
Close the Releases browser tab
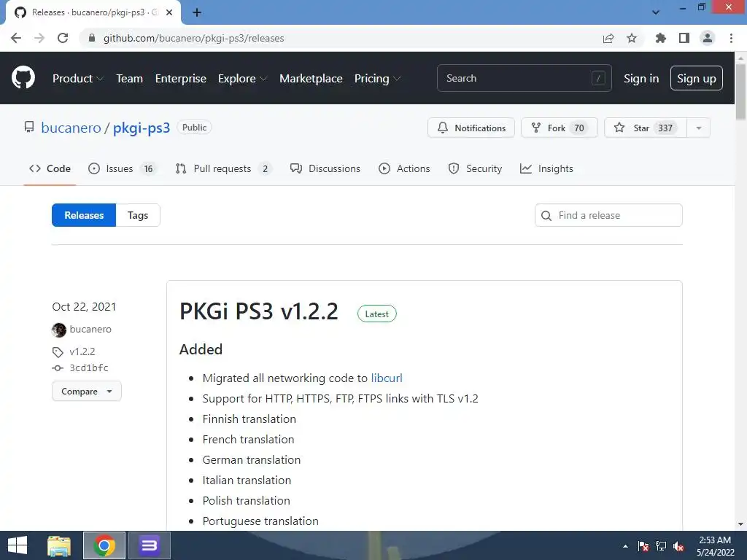[169, 12]
